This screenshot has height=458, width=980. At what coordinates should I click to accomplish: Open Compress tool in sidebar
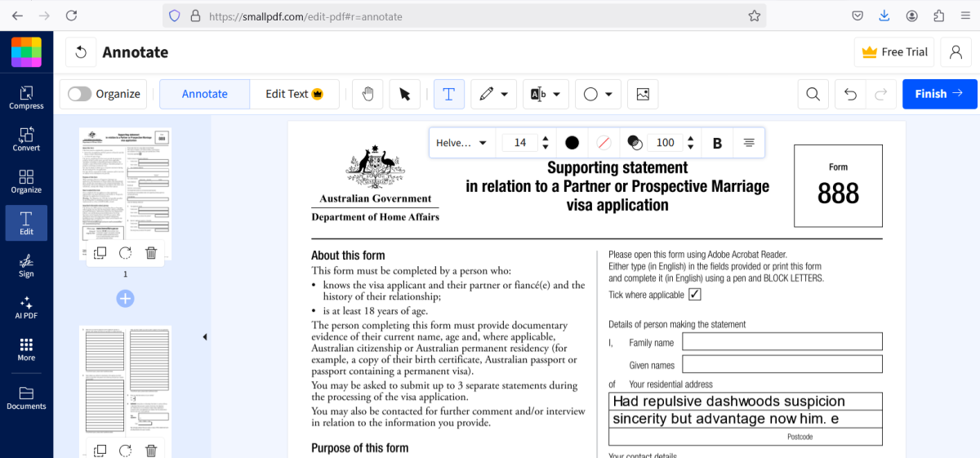click(26, 97)
